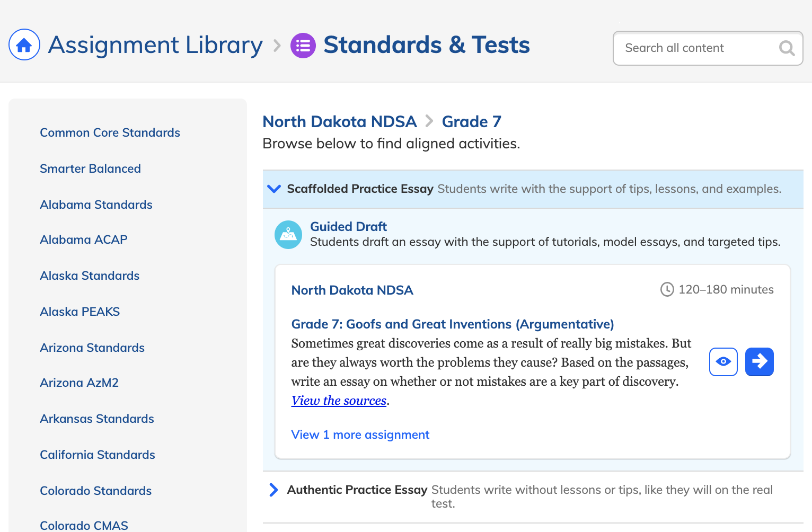This screenshot has height=532, width=812.
Task: Expand the Authentic Practice Essay section
Action: click(x=273, y=490)
